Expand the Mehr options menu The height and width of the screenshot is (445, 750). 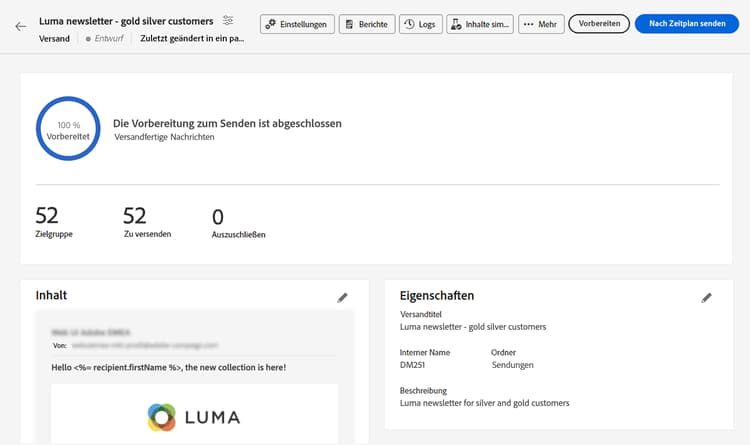pyautogui.click(x=541, y=24)
